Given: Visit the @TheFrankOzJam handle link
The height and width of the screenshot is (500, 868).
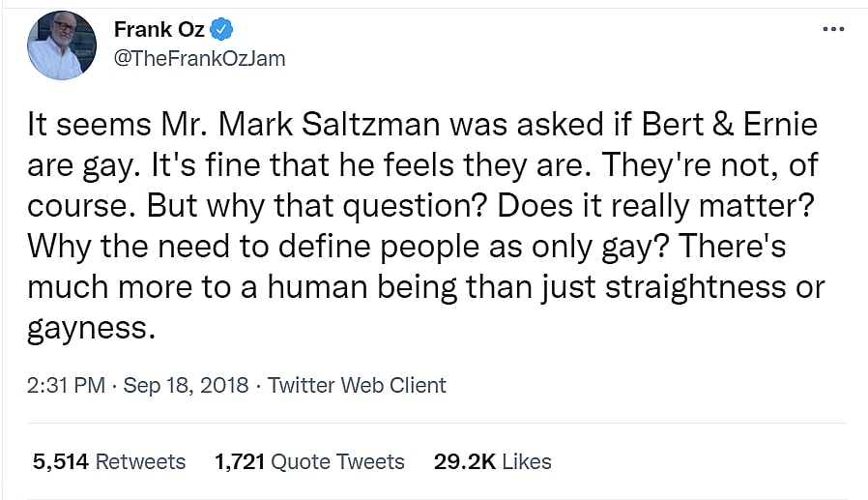Looking at the screenshot, I should pyautogui.click(x=200, y=58).
